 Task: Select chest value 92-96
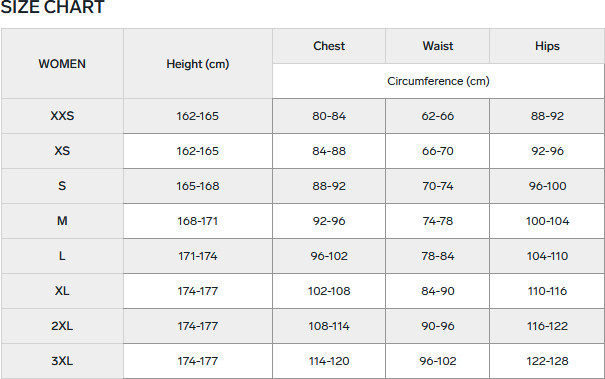[x=329, y=221]
